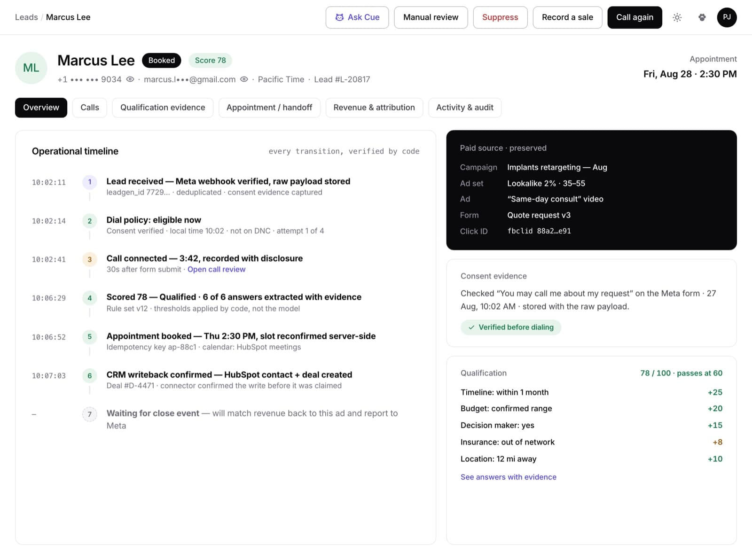The image size is (752, 560).
Task: Click the Score 78 badge
Action: [x=211, y=60]
